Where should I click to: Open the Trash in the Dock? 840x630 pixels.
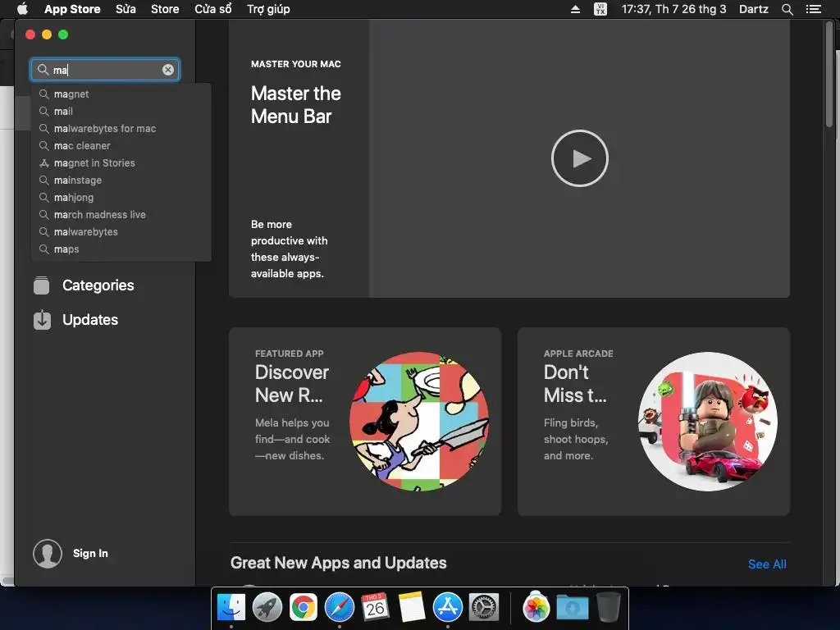point(609,608)
